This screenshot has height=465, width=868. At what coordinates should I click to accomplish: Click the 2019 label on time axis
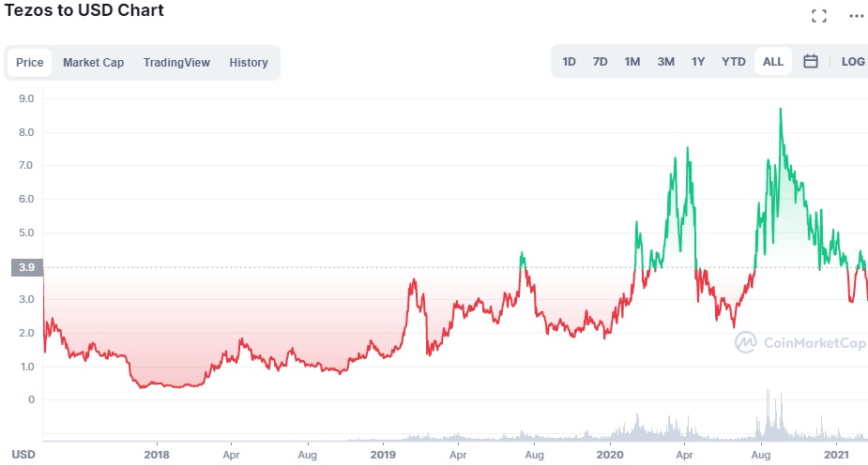click(x=383, y=455)
